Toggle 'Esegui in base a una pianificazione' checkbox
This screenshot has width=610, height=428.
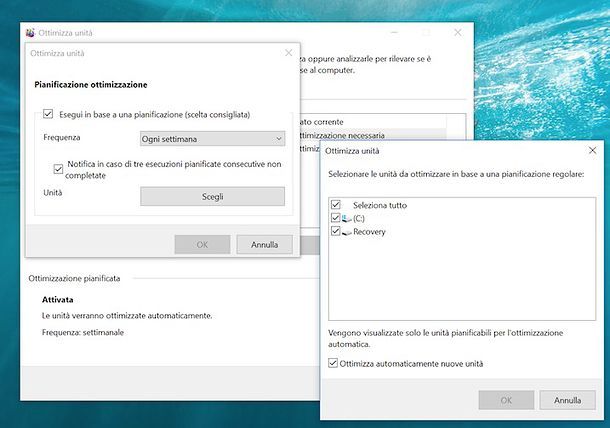tap(48, 114)
